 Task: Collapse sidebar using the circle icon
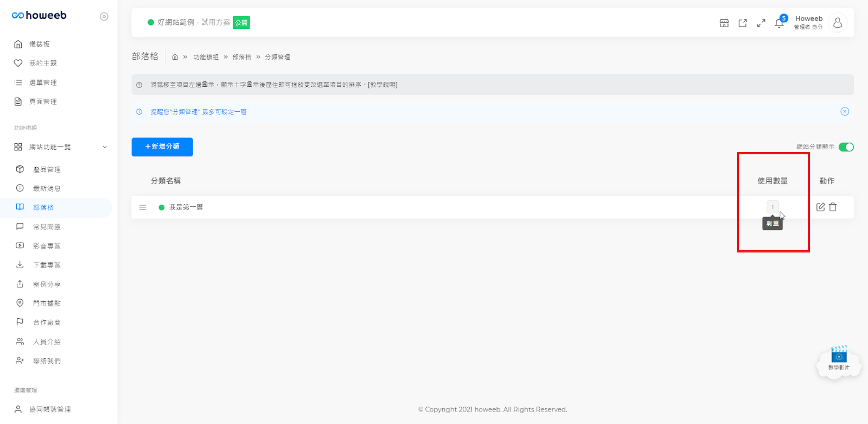point(104,16)
